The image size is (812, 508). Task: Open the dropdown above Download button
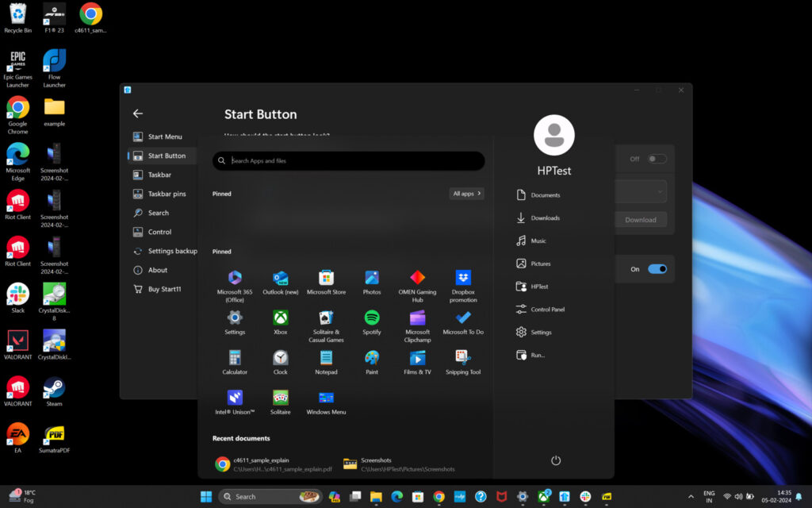(x=641, y=191)
